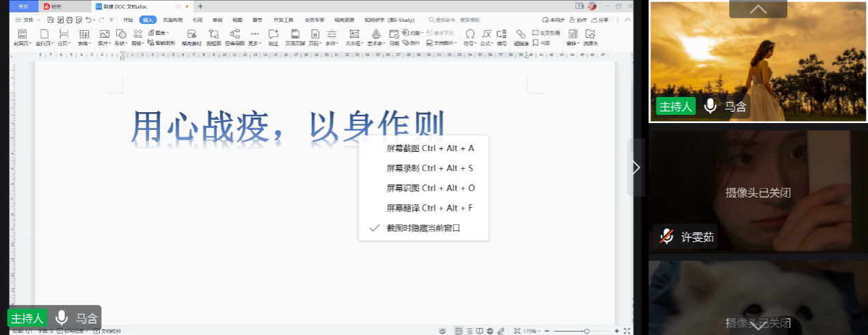Toggle the microphone next to 马含 at bottom-left

62,317
